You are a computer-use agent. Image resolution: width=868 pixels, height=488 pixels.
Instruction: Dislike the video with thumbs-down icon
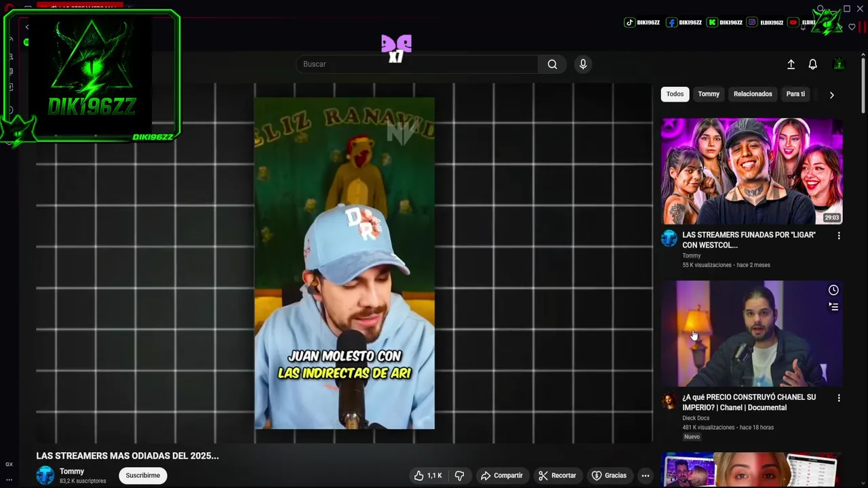(459, 476)
